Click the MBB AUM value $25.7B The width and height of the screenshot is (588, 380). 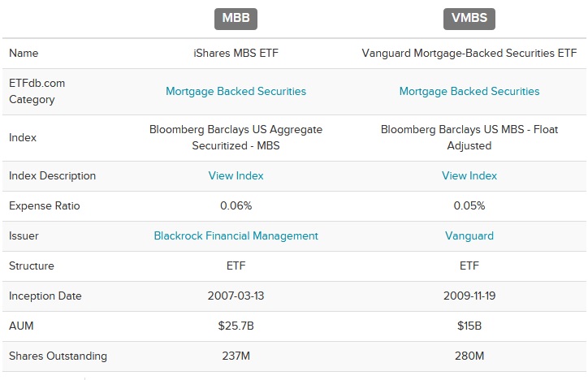click(236, 326)
